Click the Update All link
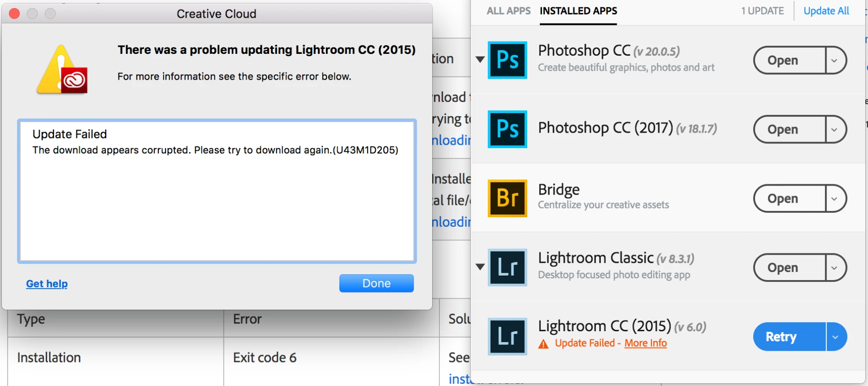The image size is (868, 386). 826,11
